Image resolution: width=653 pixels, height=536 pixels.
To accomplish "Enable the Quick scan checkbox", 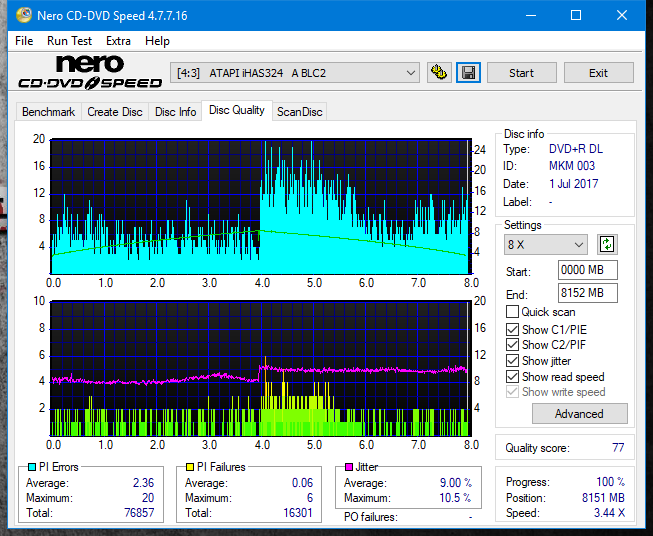I will click(x=512, y=312).
